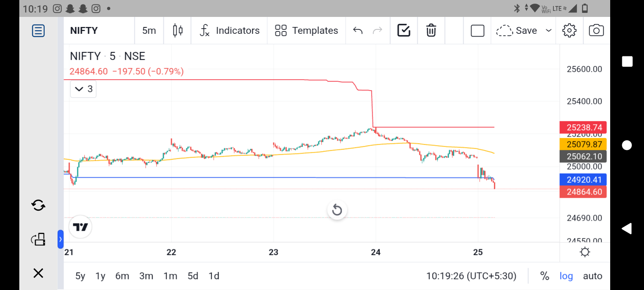Redo the last chart action
Image resolution: width=644 pixels, height=290 pixels.
click(x=377, y=31)
